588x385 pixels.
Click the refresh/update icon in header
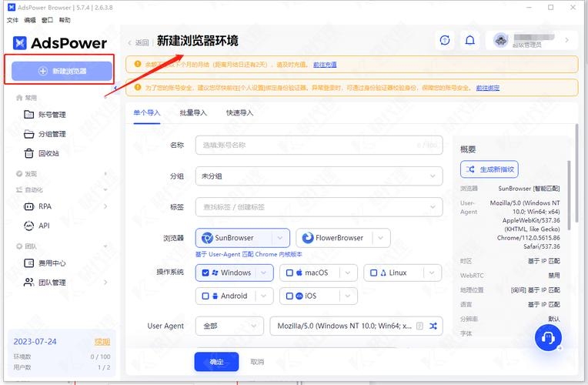[x=445, y=40]
